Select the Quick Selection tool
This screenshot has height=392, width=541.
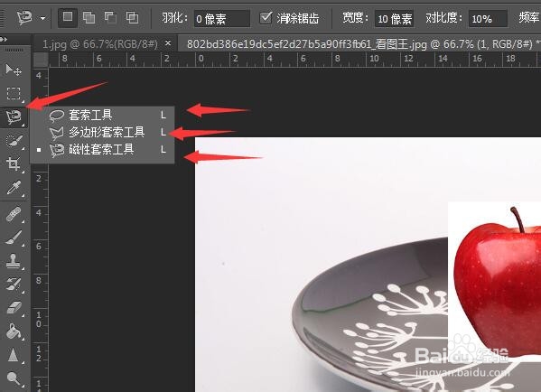[x=14, y=141]
